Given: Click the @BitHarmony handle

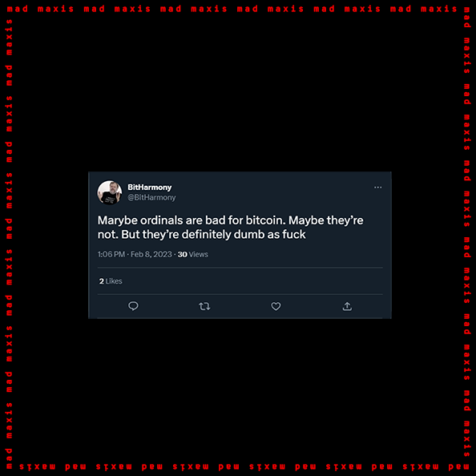Looking at the screenshot, I should tap(151, 197).
